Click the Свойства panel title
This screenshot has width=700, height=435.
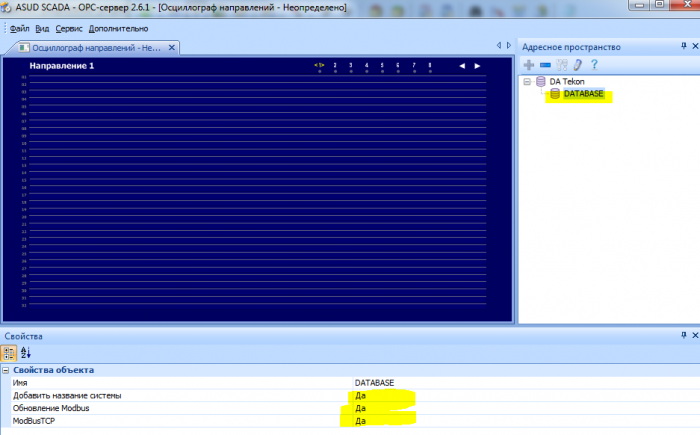[24, 336]
